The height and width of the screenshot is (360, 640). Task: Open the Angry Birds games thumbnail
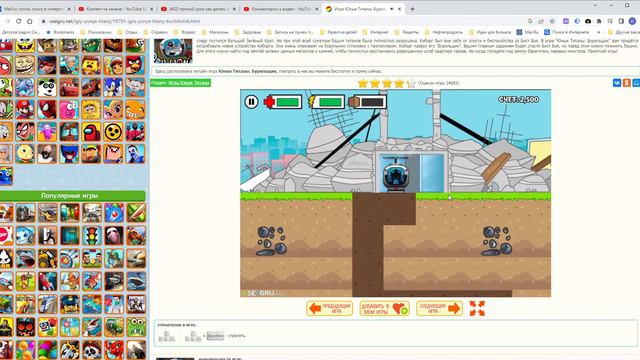coord(135,65)
